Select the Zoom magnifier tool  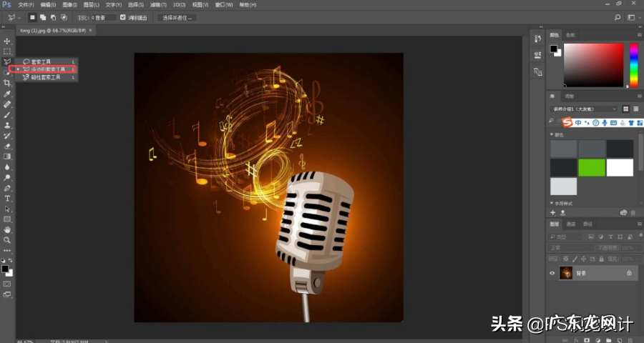7,240
